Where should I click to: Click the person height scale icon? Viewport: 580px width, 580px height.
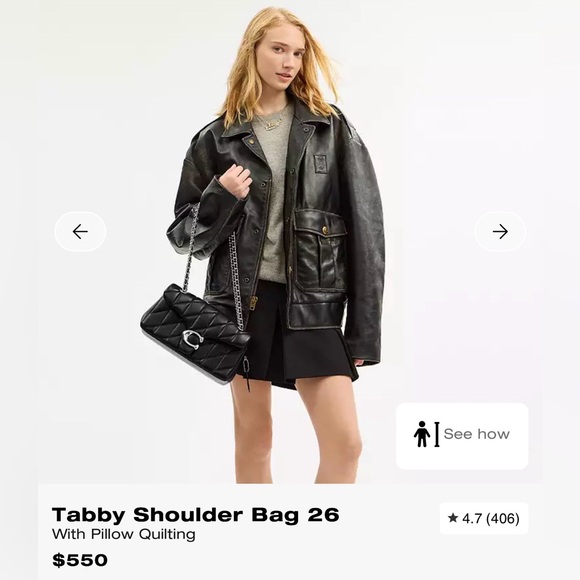426,434
